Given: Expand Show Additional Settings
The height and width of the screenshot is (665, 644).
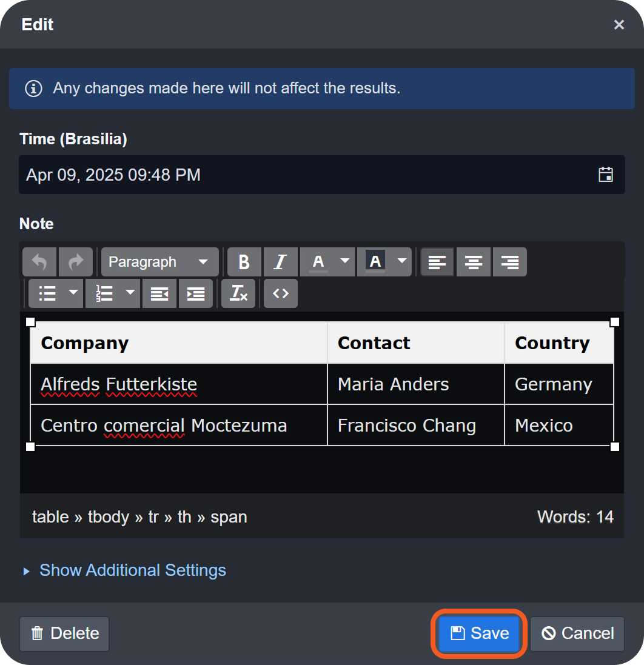Looking at the screenshot, I should [x=132, y=570].
